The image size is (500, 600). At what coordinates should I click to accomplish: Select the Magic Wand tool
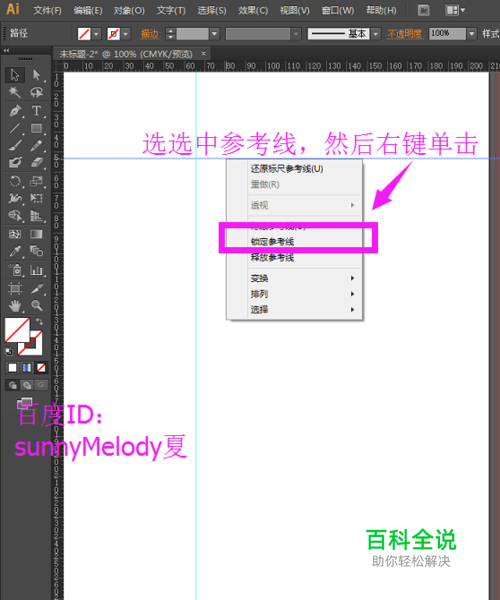15,92
